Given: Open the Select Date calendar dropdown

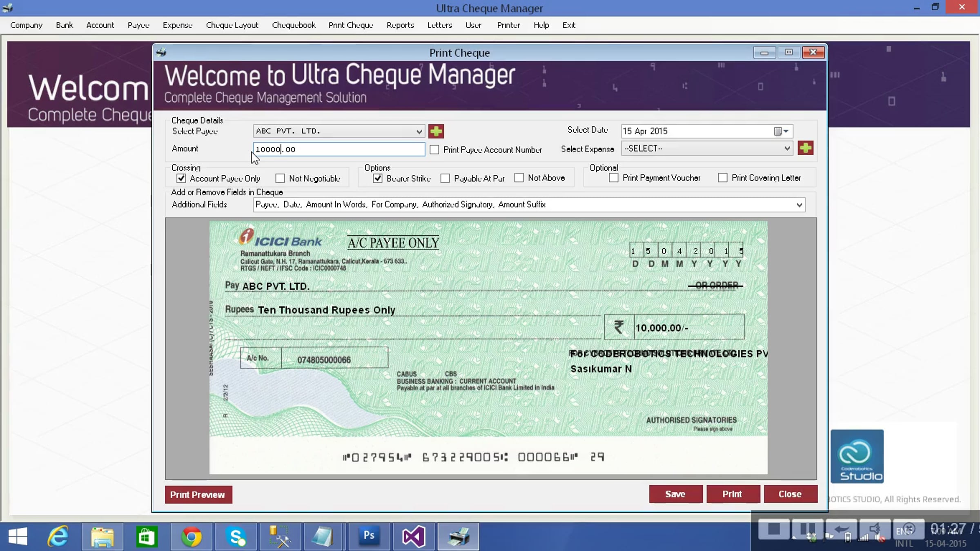Looking at the screenshot, I should [x=782, y=131].
